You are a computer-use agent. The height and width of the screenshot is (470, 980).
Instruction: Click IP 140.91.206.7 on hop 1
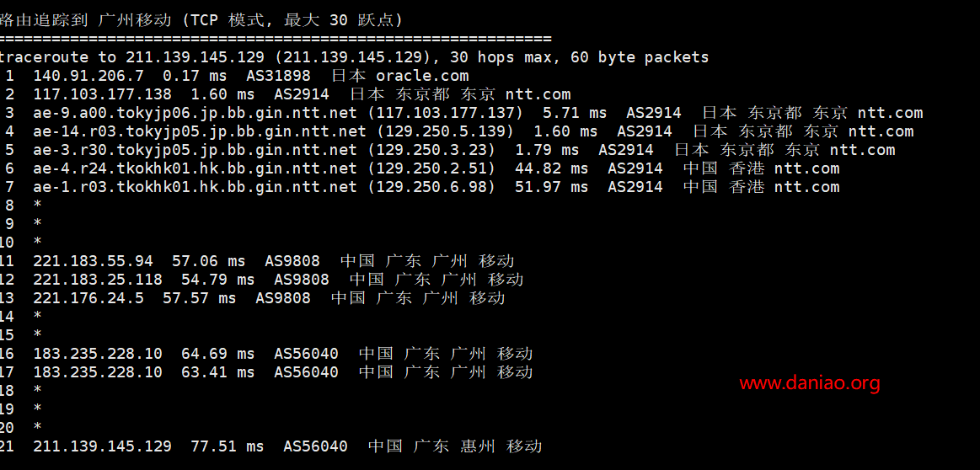point(88,77)
